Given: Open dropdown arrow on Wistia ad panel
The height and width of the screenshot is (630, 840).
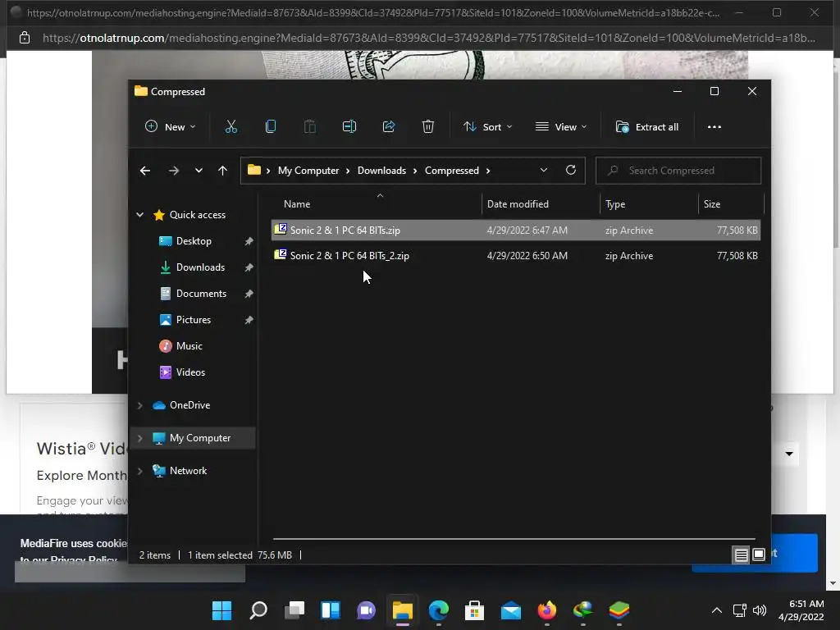Looking at the screenshot, I should 789,454.
